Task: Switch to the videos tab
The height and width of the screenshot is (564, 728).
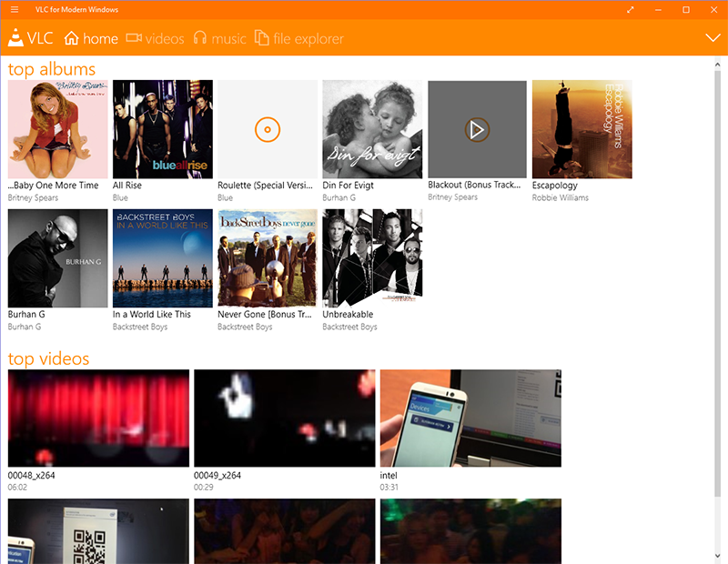Action: [165, 39]
